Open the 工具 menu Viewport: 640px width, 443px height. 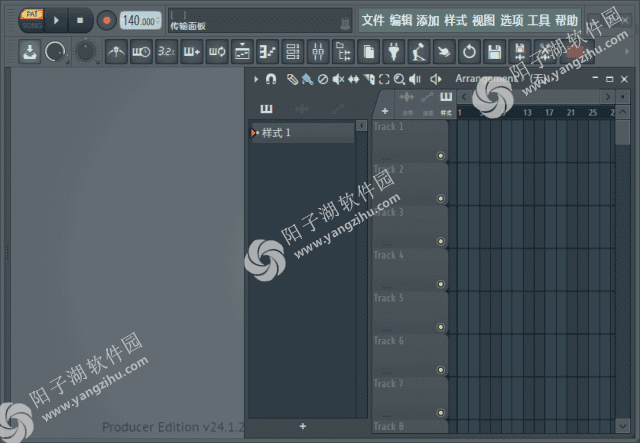point(539,20)
